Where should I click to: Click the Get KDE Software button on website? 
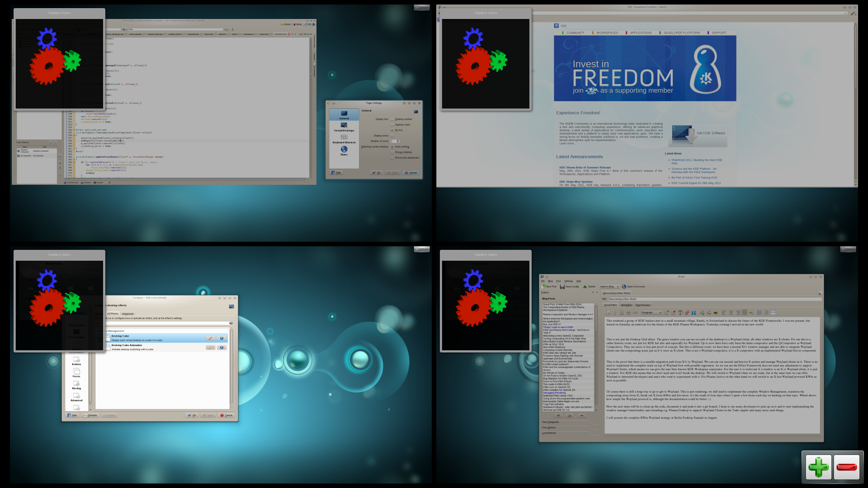point(698,132)
